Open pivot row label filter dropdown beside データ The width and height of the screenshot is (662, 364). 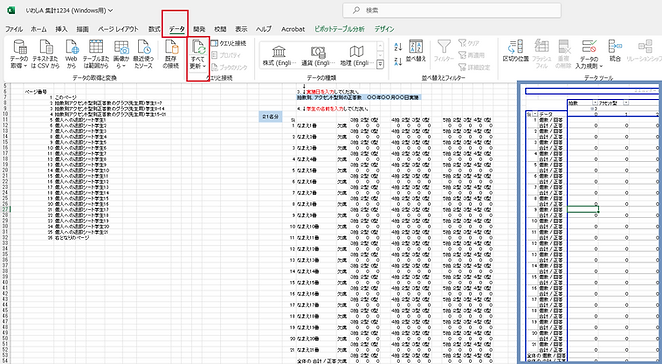[535, 114]
